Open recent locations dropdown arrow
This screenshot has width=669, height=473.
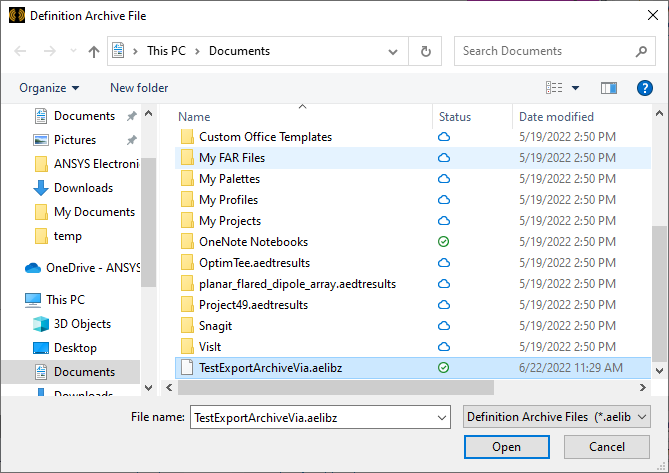click(73, 51)
